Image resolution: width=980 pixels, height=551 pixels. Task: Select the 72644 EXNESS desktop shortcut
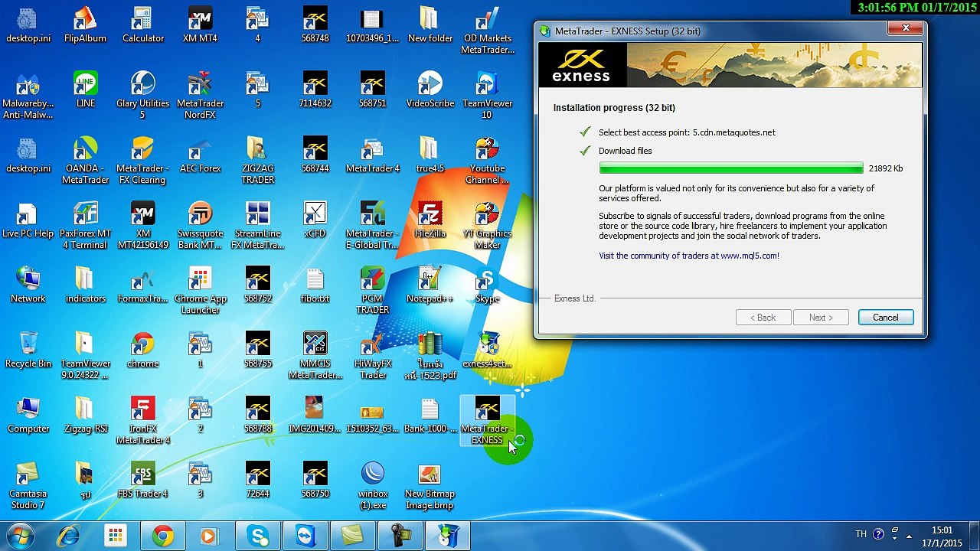coord(258,480)
